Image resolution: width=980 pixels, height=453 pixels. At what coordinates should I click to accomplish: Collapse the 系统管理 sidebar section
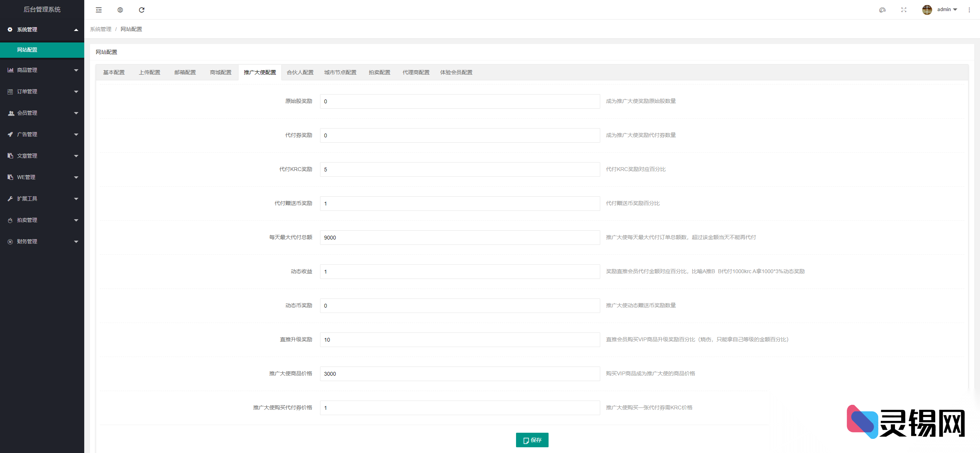pos(42,29)
